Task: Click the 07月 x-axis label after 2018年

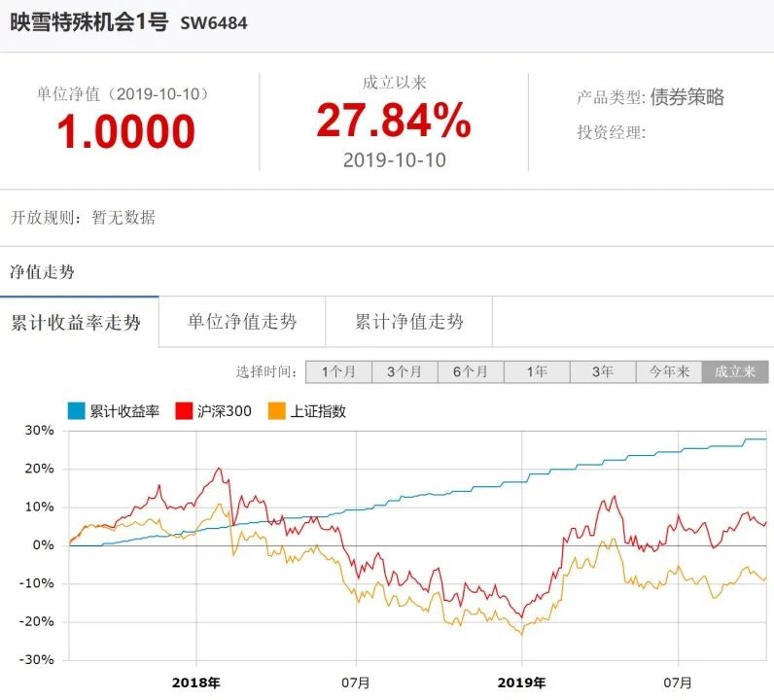Action: point(356,683)
